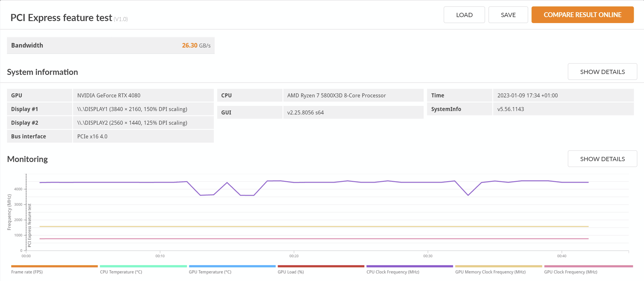Hide the CPU Clock Frequency (MHz) series
Image resolution: width=644 pixels, height=281 pixels.
tap(393, 272)
